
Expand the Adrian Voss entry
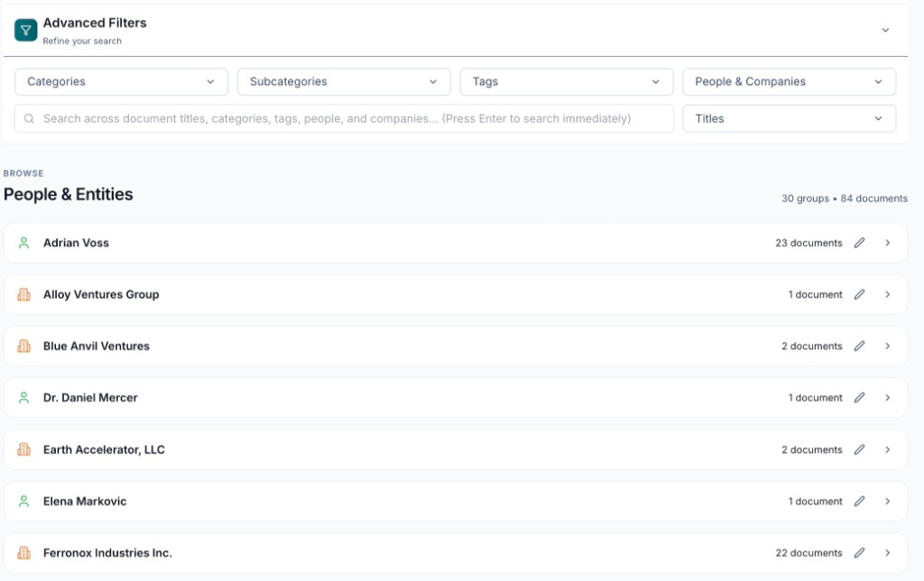click(x=886, y=242)
